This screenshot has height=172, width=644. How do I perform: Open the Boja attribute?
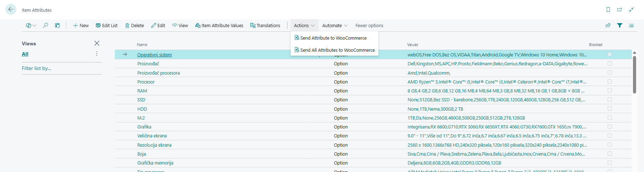[x=142, y=154]
